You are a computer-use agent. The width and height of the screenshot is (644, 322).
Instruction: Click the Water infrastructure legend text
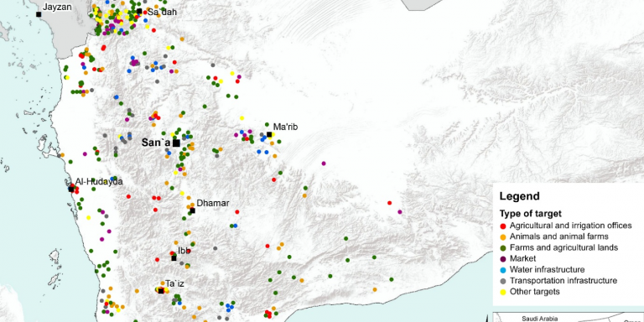[547, 270]
